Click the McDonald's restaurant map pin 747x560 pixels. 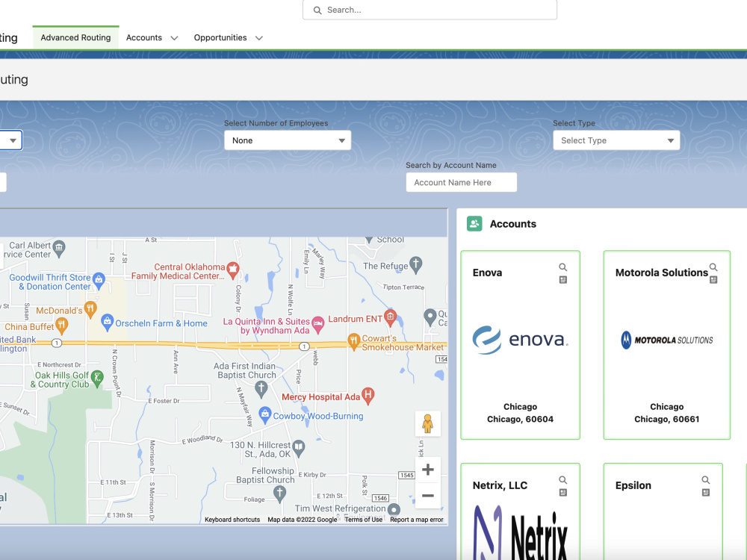click(90, 309)
